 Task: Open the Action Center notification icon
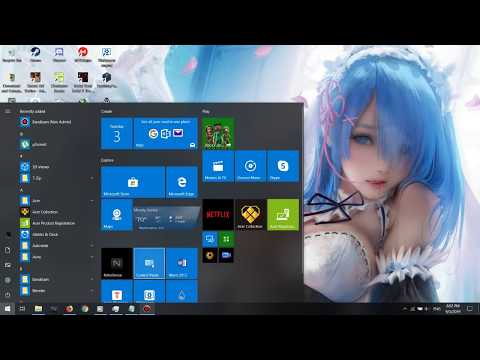(470, 309)
